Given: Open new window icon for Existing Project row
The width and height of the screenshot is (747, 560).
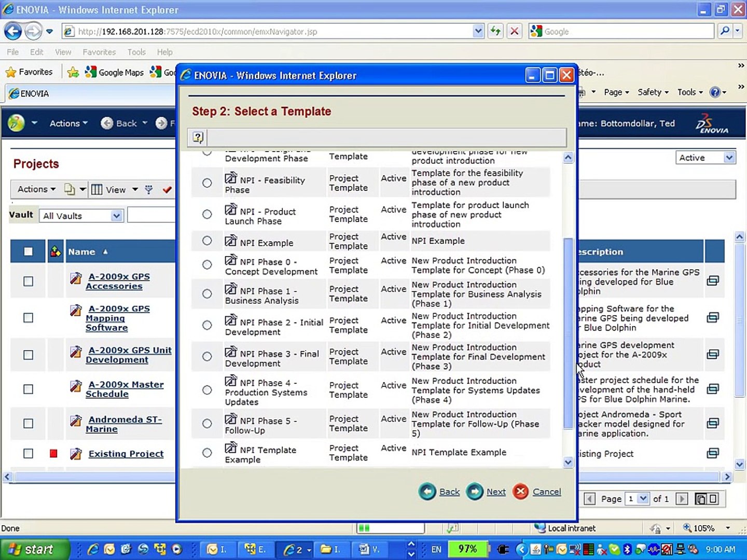Looking at the screenshot, I should tap(713, 454).
